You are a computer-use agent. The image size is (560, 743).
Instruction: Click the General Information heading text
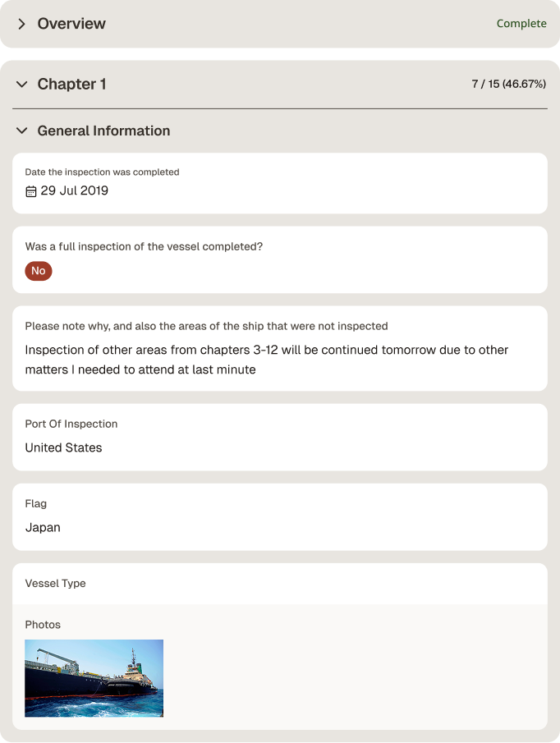(x=103, y=131)
